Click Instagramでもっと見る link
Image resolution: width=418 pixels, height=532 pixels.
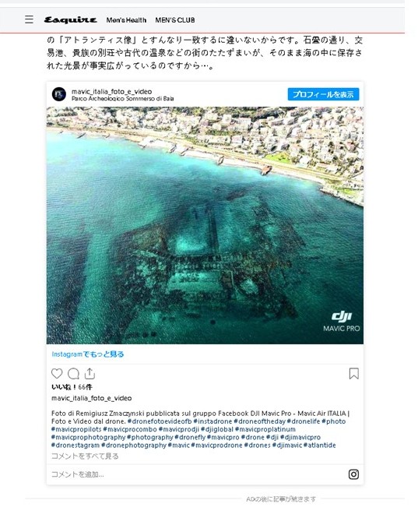pyautogui.click(x=88, y=354)
